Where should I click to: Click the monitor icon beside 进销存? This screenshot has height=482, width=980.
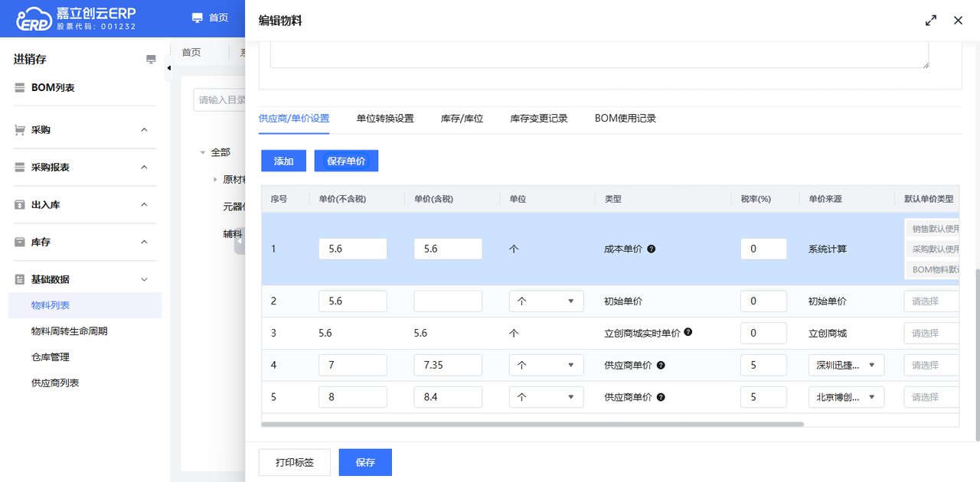pos(151,60)
